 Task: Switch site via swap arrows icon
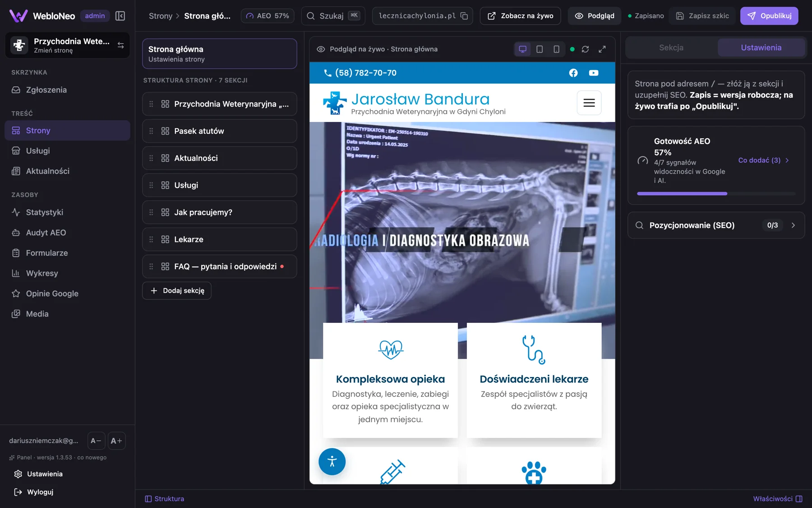click(120, 45)
